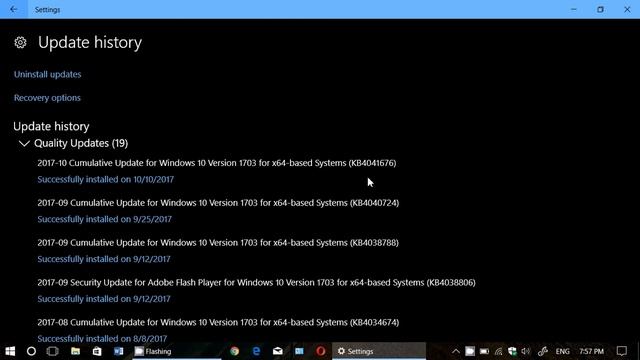
Task: Check the battery status tray icon
Action: click(484, 351)
